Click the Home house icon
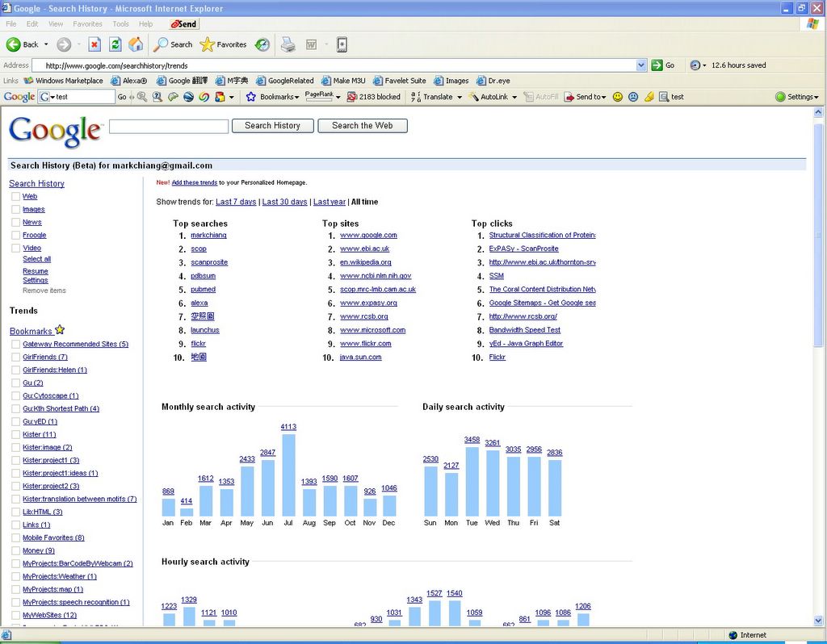The image size is (827, 644). tap(136, 45)
